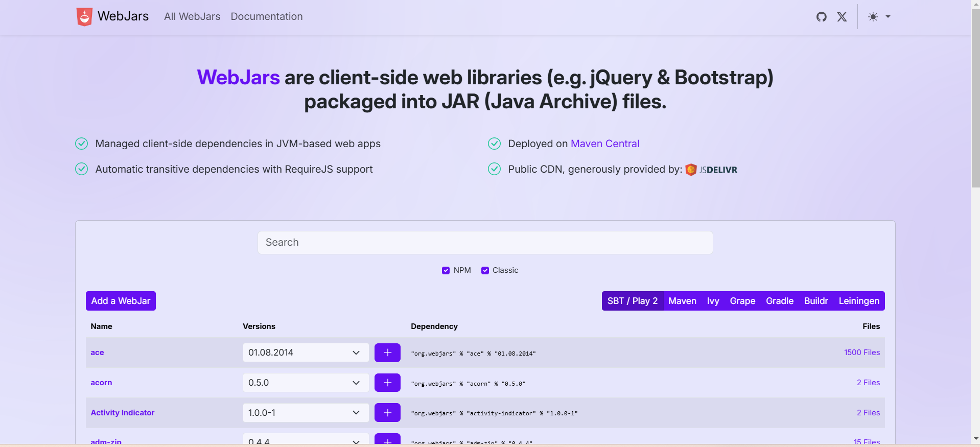Select the Leiningen tab

[859, 301]
